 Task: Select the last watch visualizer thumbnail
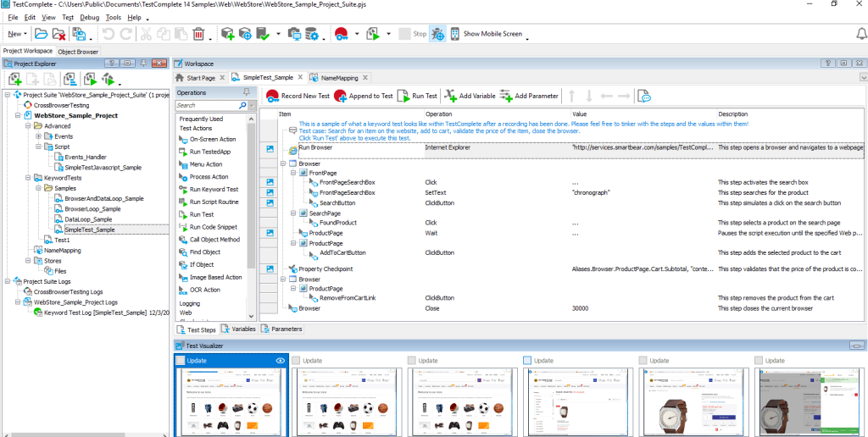click(810, 403)
